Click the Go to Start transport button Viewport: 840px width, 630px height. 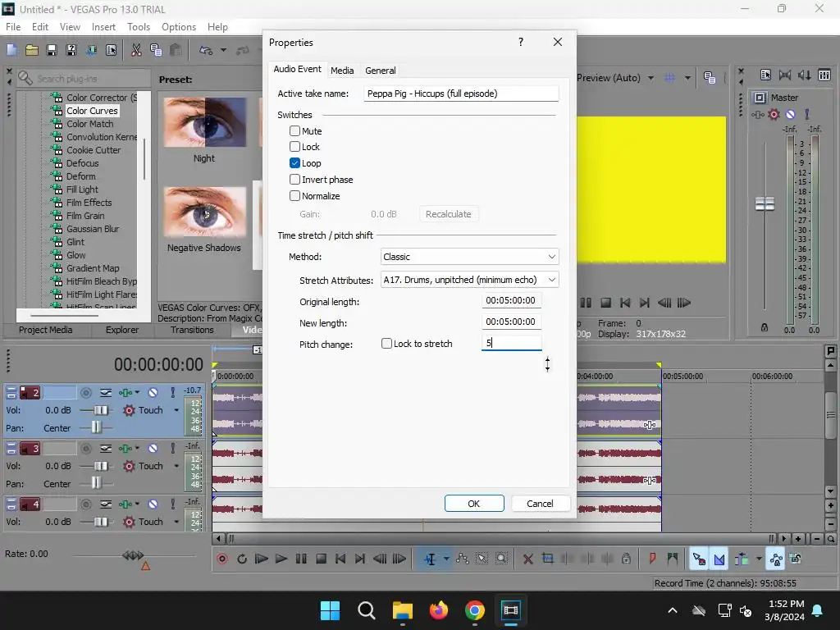(x=340, y=559)
